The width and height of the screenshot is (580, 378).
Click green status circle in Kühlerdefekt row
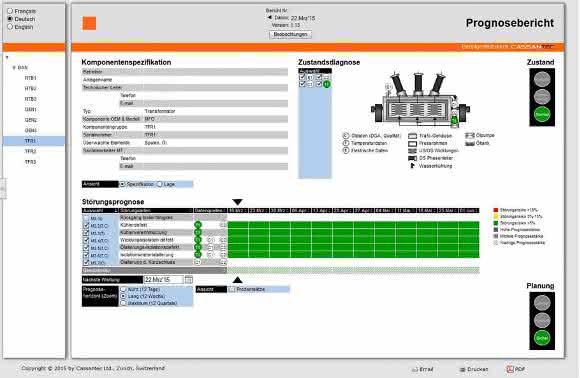198,225
